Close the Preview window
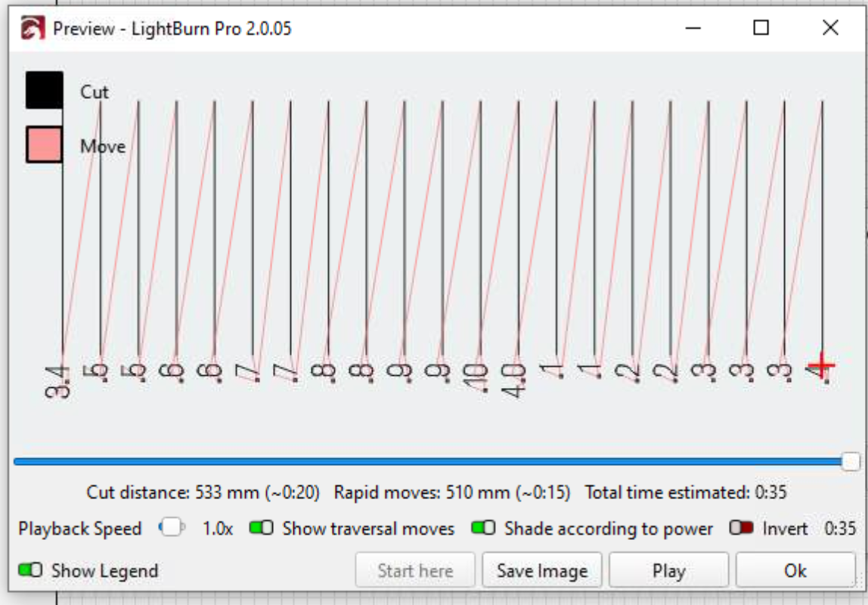This screenshot has width=868, height=605. [829, 29]
